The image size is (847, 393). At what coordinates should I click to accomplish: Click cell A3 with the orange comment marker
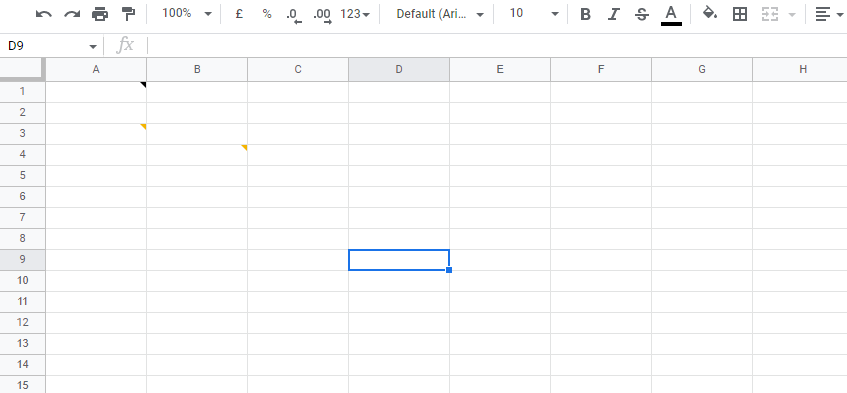96,134
